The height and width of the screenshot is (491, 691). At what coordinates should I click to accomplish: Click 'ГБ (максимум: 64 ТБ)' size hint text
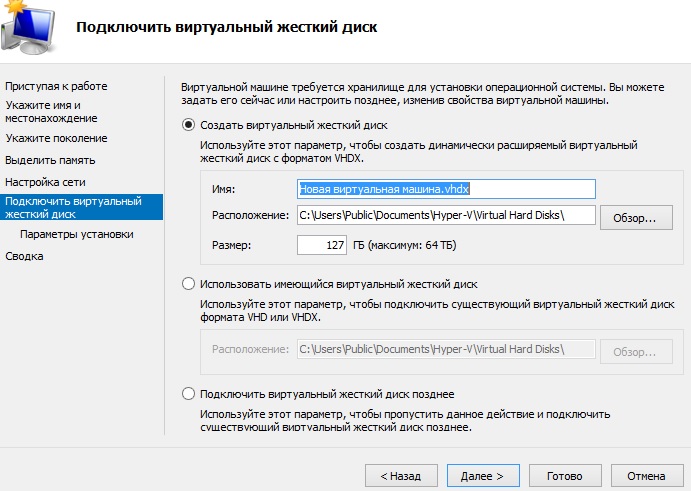(405, 245)
